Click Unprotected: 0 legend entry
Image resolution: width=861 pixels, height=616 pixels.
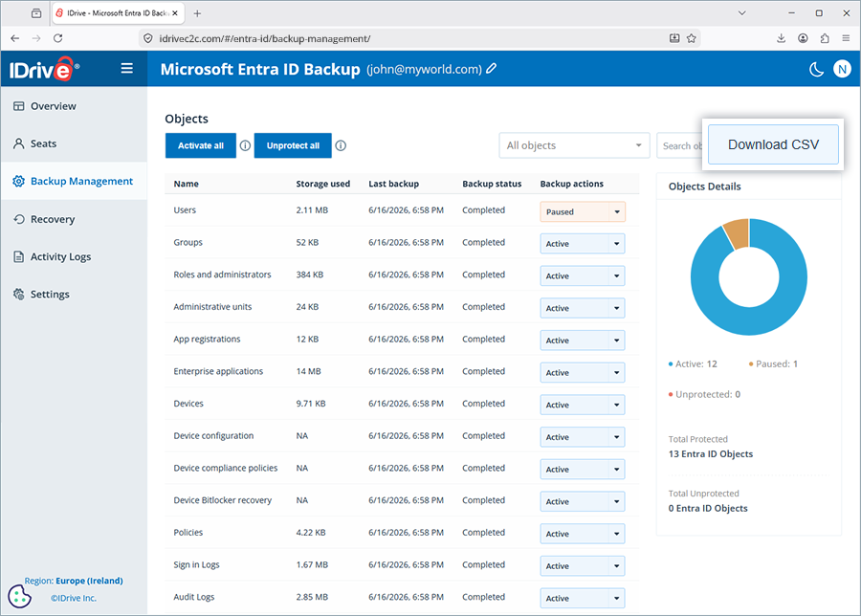(704, 394)
